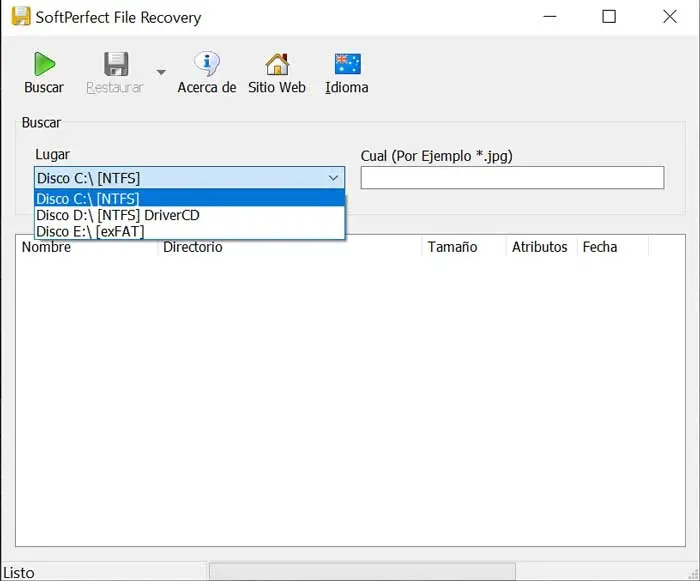Select Disco D:\ [NTFS] DriverCD option
Screen dimensions: 700x581
click(x=189, y=215)
